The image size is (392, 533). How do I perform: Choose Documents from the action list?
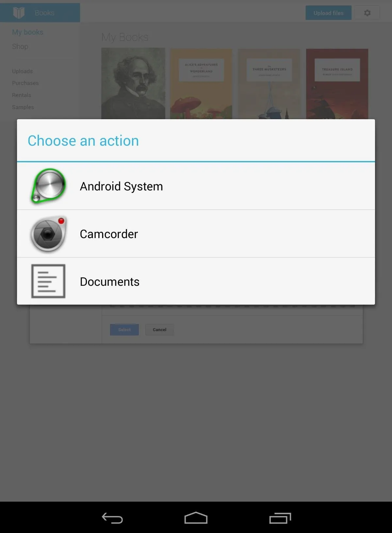196,281
